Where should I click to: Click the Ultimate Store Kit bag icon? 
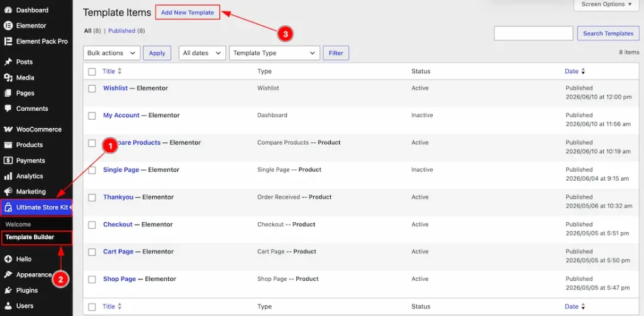point(8,208)
